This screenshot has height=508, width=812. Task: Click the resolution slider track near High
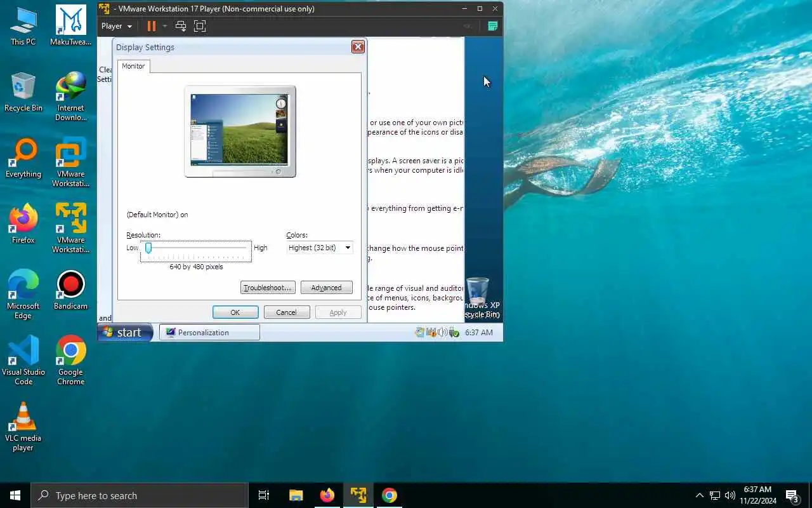pyautogui.click(x=245, y=248)
